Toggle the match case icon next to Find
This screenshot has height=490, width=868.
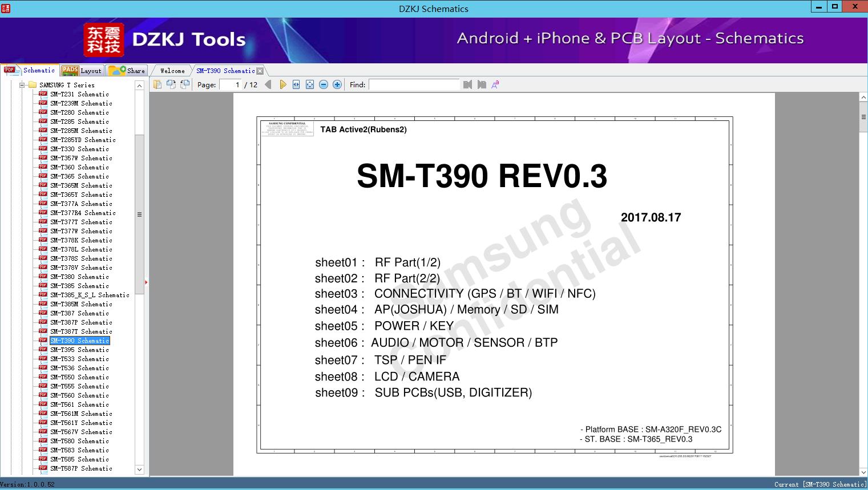[x=495, y=84]
